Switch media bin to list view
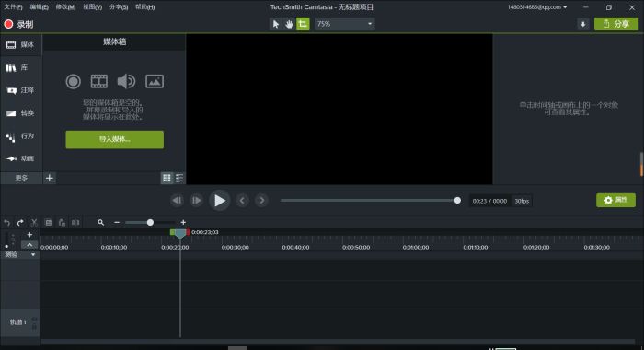 pyautogui.click(x=179, y=178)
